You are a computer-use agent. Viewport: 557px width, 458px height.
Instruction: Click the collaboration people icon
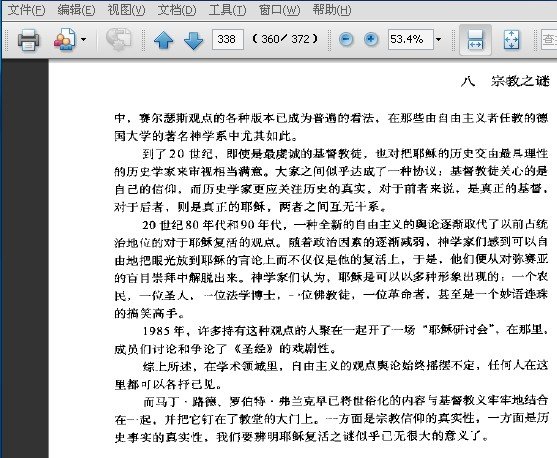tap(65, 39)
